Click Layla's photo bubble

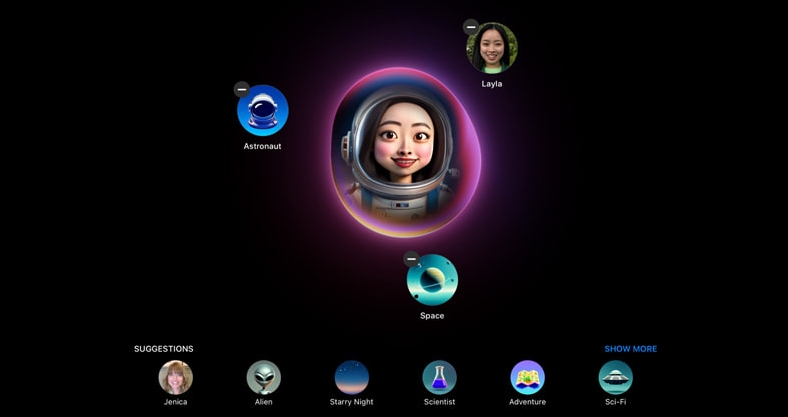pos(492,49)
